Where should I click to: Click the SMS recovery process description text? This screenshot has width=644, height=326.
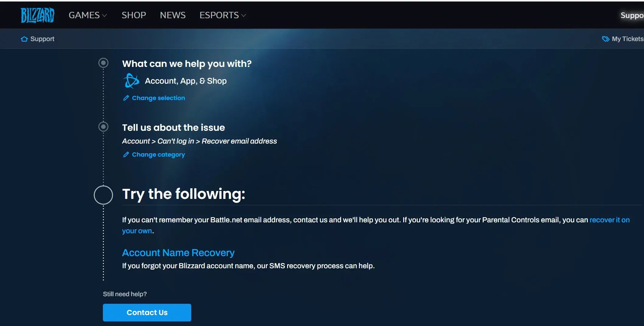(248, 266)
